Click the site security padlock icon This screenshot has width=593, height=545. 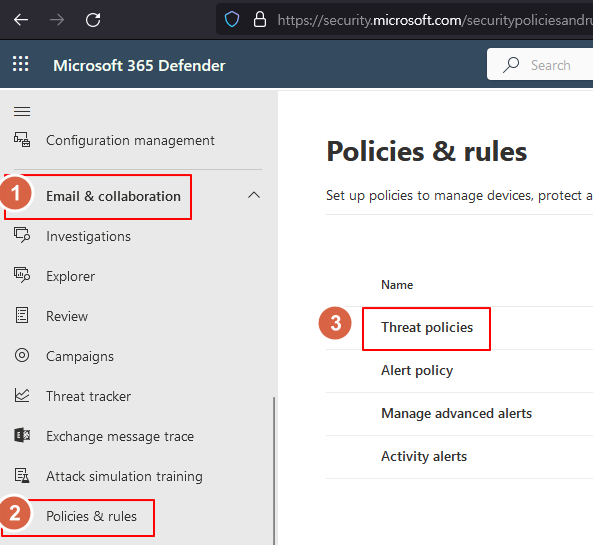(x=260, y=19)
